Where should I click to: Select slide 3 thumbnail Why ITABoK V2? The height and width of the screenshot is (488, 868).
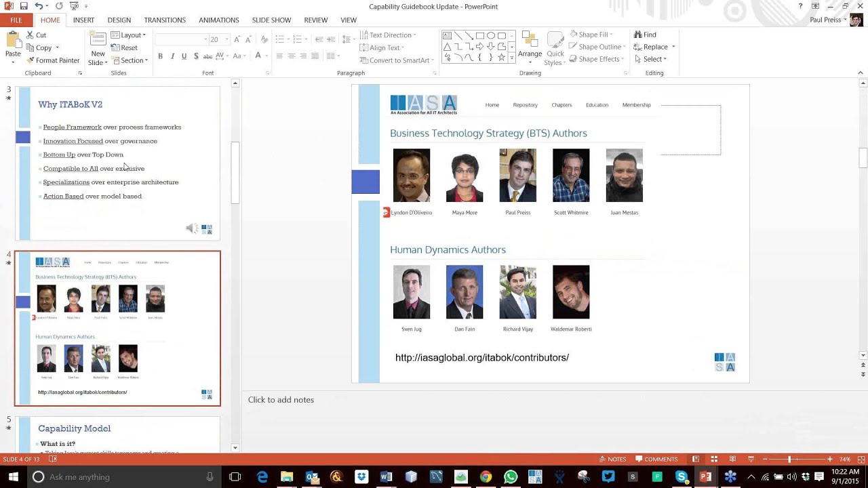tap(118, 163)
